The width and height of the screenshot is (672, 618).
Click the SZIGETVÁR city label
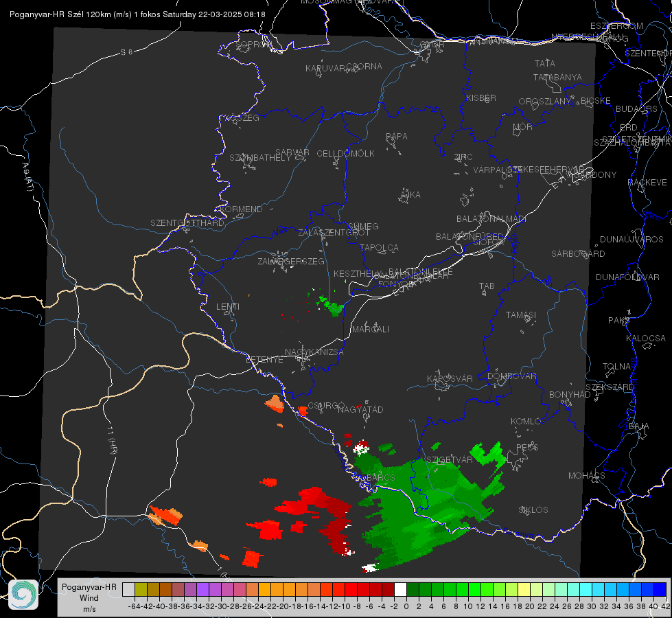pyautogui.click(x=449, y=460)
